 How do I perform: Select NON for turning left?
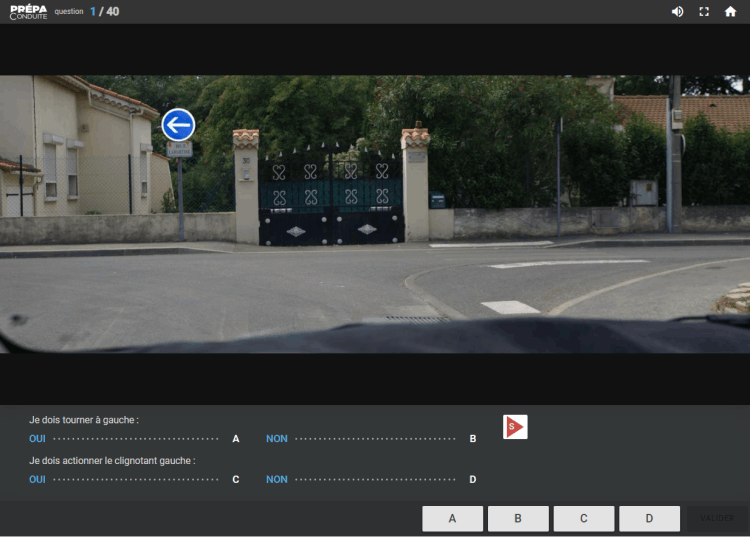276,439
